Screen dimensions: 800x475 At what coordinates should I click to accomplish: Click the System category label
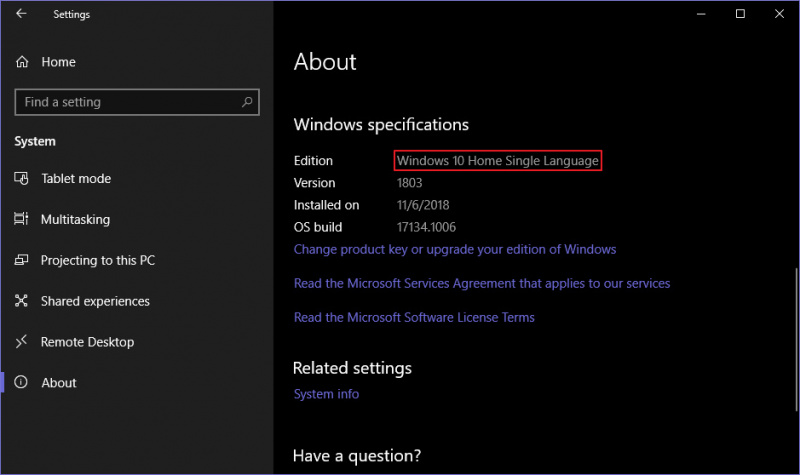tap(35, 141)
